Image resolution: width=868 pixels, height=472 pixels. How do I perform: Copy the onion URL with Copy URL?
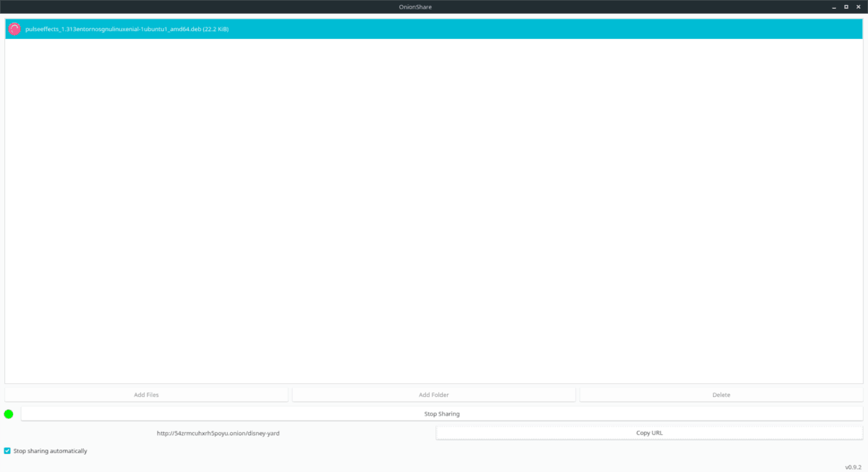650,432
